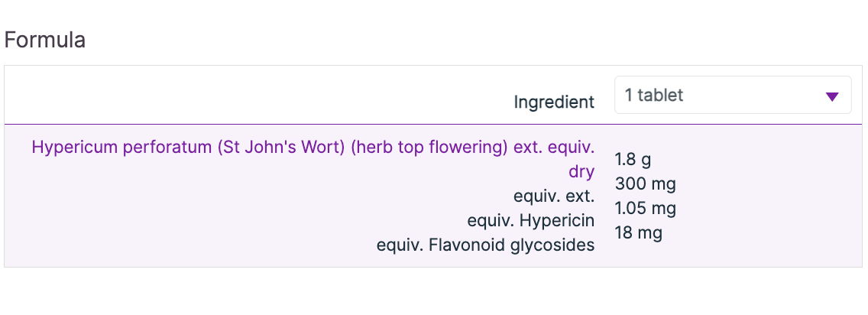Click the "18 mg" amount value
Screen dimensions: 868x315
[x=638, y=232]
